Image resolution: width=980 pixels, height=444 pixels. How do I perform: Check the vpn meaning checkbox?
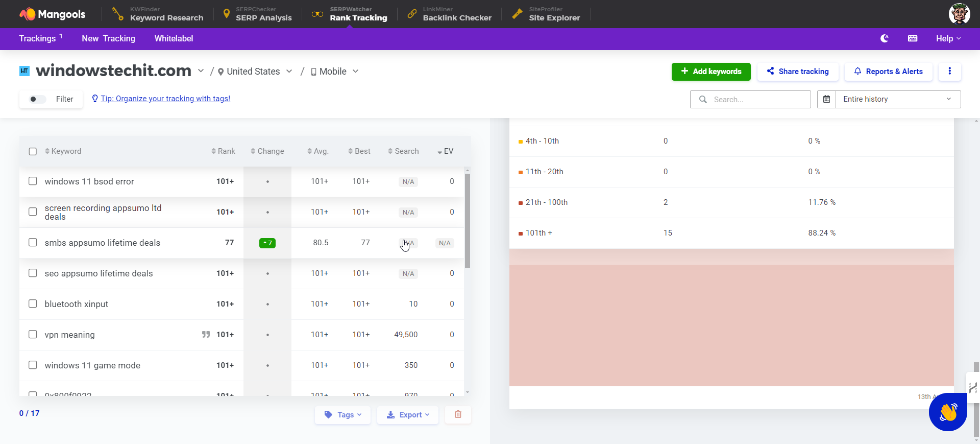pos(33,335)
